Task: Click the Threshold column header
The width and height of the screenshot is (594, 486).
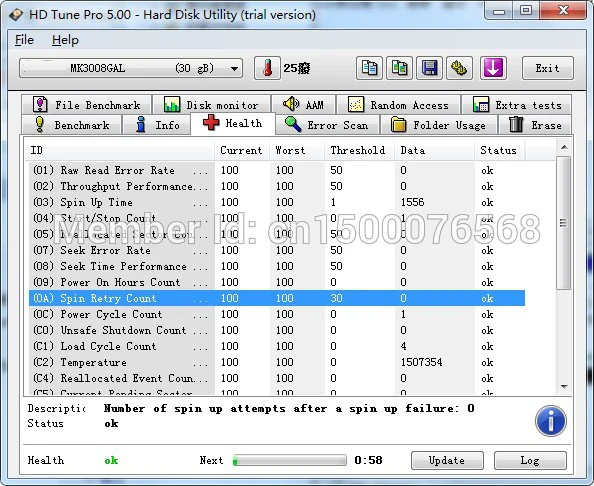Action: click(360, 150)
